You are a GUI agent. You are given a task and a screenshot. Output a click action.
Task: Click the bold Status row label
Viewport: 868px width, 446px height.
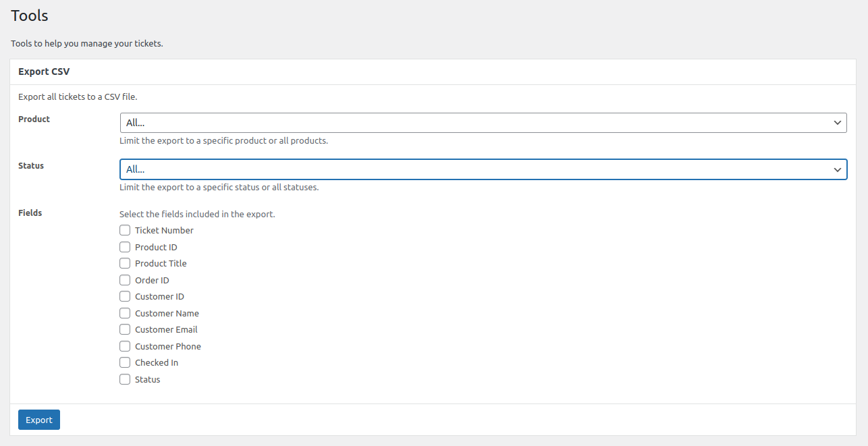tap(31, 165)
